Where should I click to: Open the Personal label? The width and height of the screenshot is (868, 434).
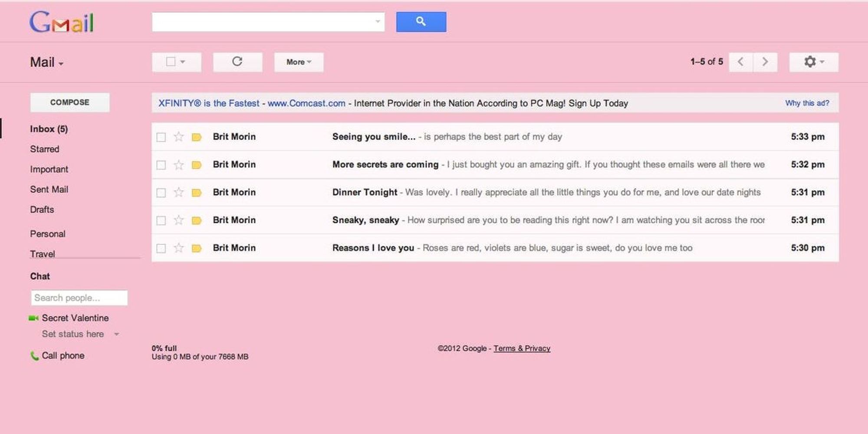tap(48, 234)
